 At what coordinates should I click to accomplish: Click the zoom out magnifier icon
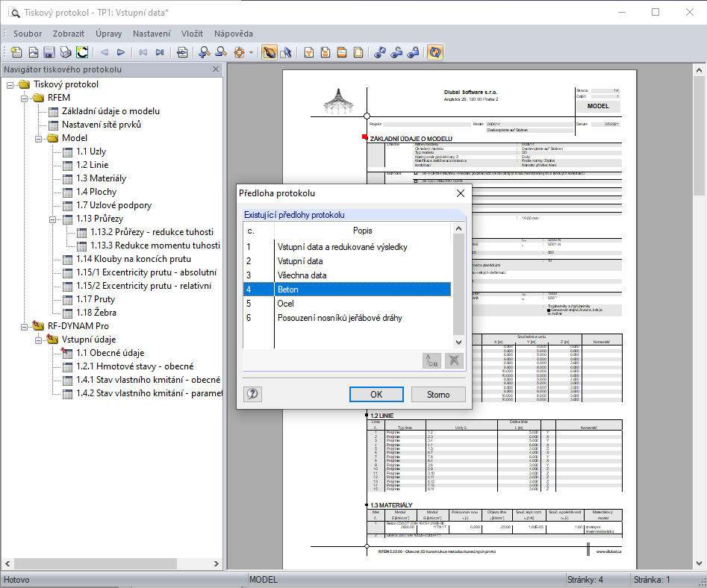point(221,52)
